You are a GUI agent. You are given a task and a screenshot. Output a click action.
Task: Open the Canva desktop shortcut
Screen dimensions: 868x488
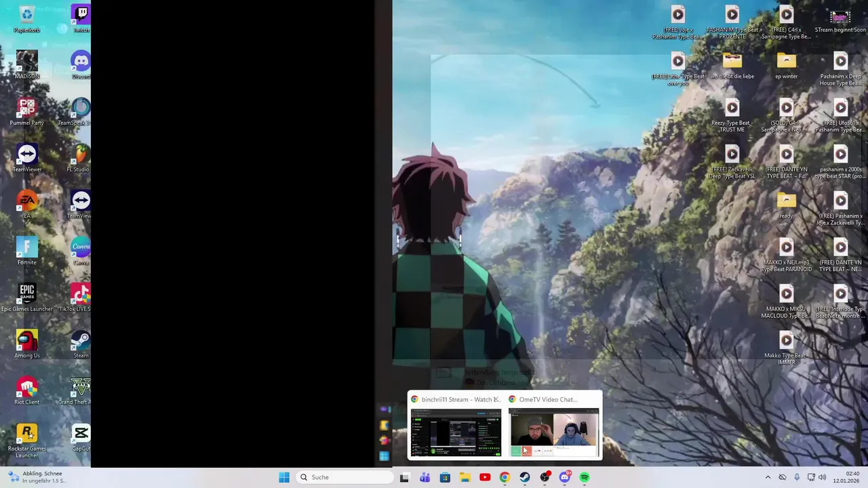pyautogui.click(x=81, y=251)
